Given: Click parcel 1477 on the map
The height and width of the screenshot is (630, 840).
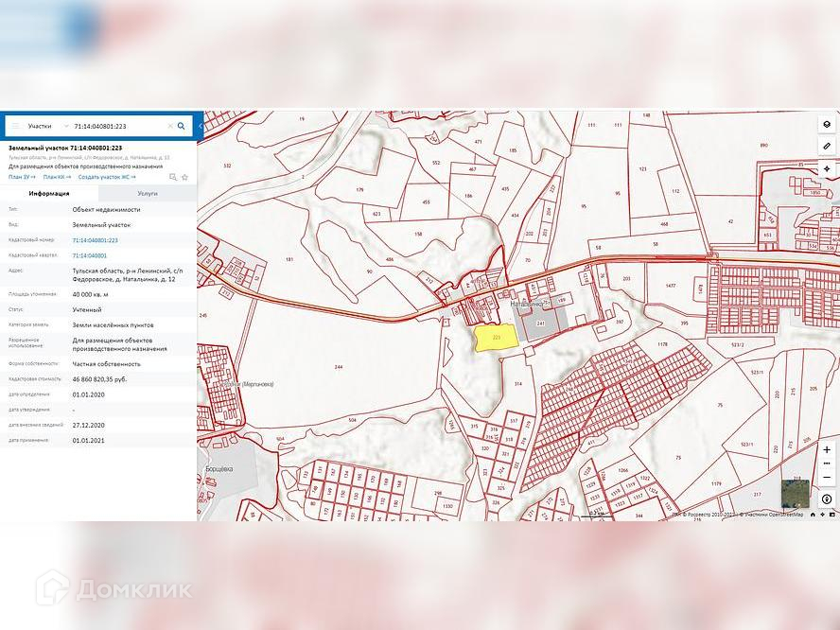Looking at the screenshot, I should (x=671, y=286).
